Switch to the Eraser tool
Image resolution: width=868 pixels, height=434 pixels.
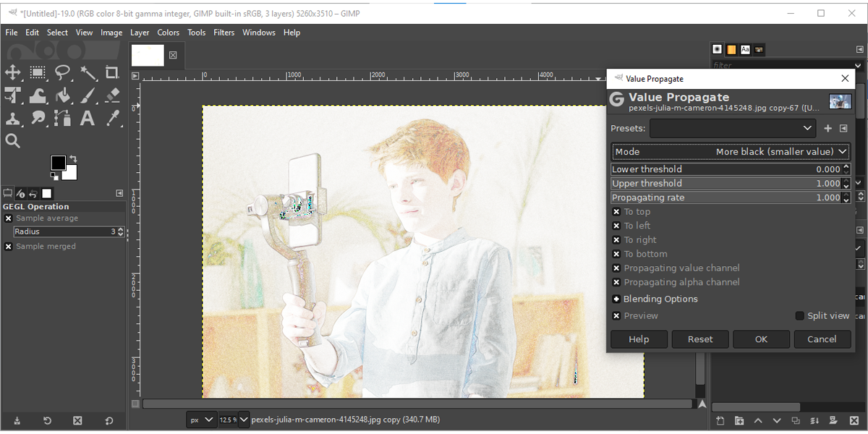(112, 95)
